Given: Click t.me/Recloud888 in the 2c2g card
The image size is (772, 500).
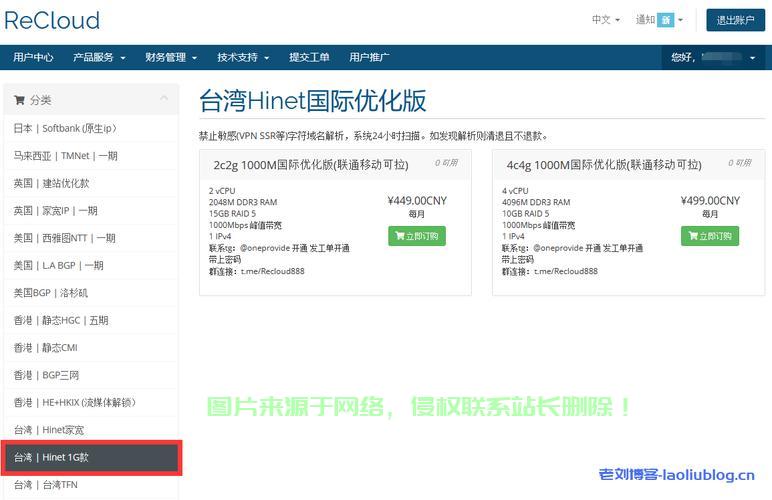Looking at the screenshot, I should tap(272, 271).
